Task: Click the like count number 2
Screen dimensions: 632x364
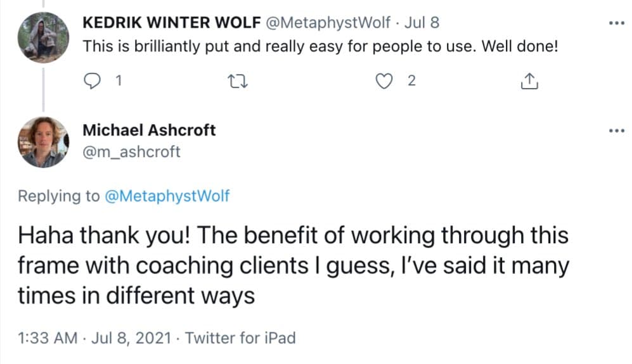Action: [411, 80]
